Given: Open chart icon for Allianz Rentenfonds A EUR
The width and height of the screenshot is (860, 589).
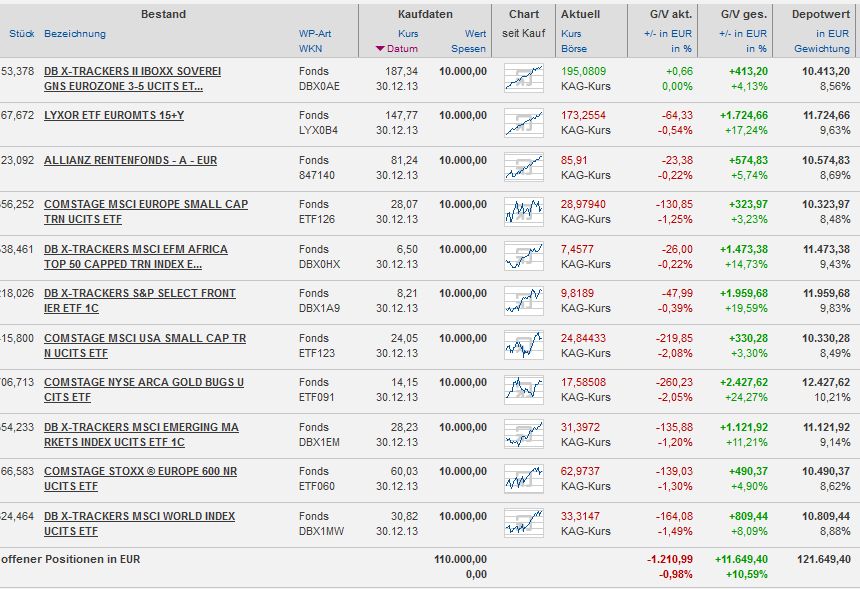Looking at the screenshot, I should (524, 167).
